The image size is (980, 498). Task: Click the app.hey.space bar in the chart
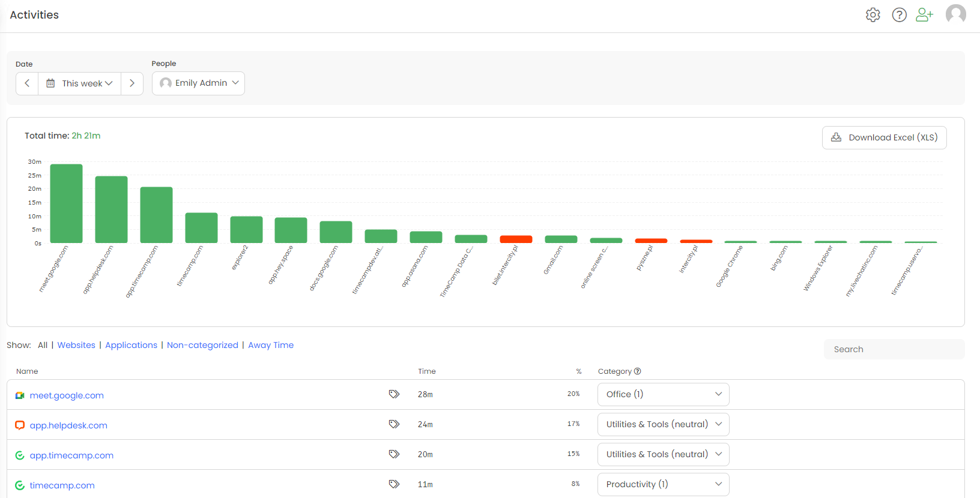[291, 230]
